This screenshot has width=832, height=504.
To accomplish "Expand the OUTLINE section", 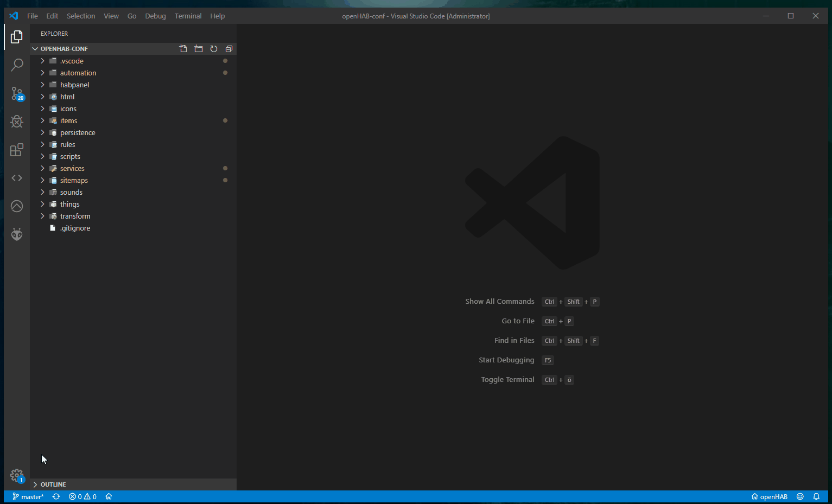I will (53, 484).
